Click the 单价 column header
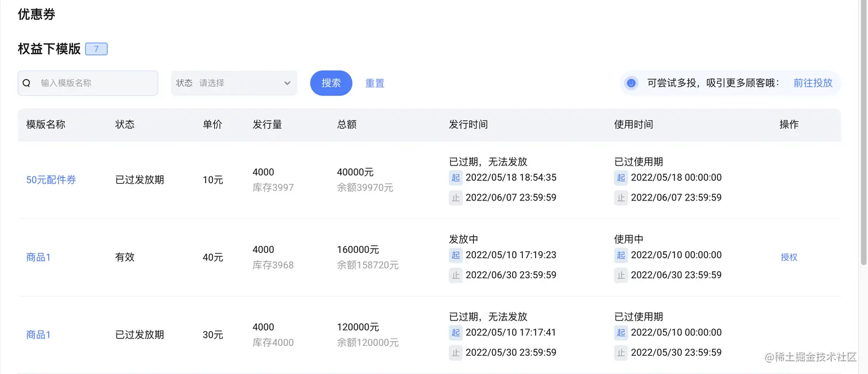This screenshot has width=868, height=374. point(212,125)
